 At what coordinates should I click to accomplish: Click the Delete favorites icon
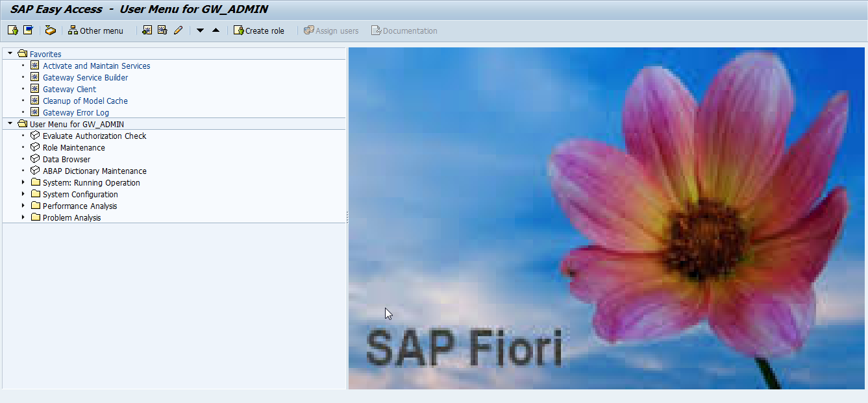click(x=163, y=31)
